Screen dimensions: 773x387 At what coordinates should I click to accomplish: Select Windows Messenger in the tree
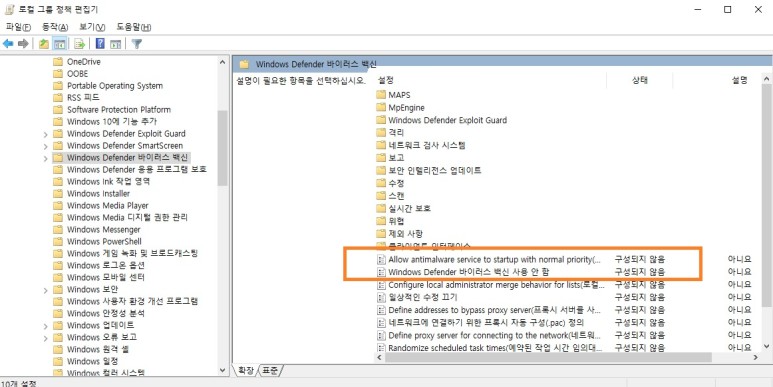pyautogui.click(x=104, y=229)
